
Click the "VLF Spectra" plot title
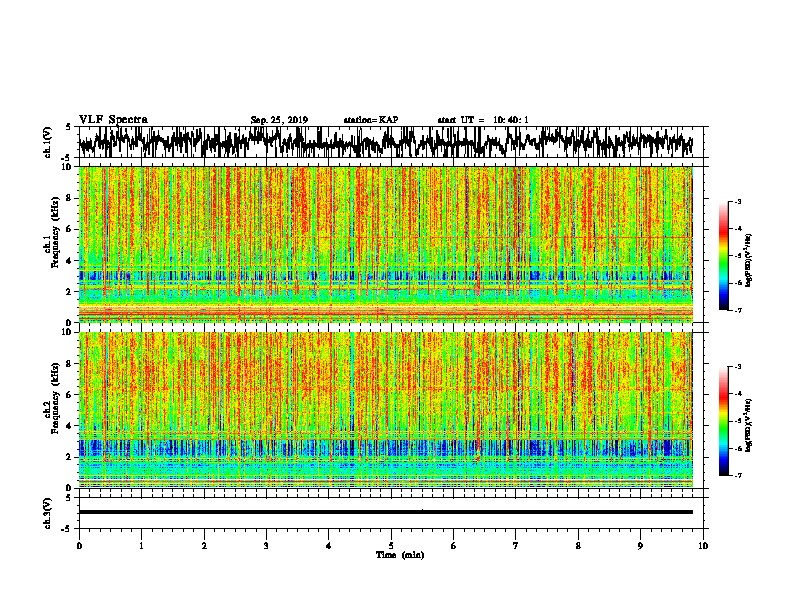pos(113,120)
